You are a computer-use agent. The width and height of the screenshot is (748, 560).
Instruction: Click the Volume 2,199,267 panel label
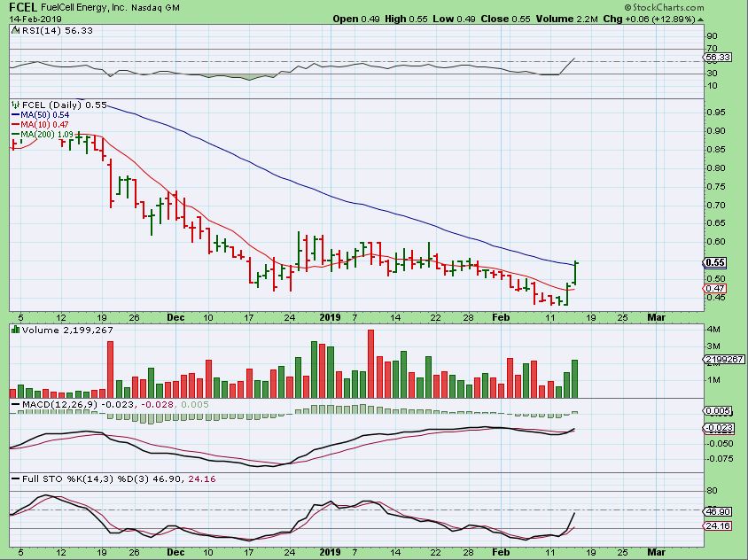[67, 331]
